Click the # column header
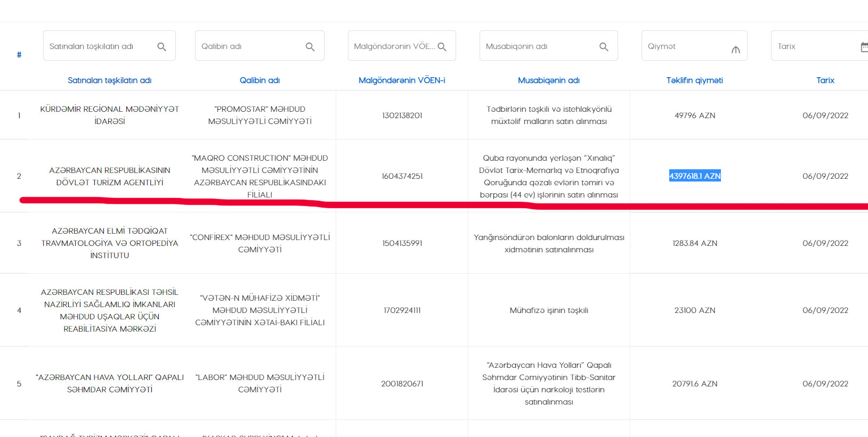Screen dimensions: 868x437 click(x=19, y=55)
